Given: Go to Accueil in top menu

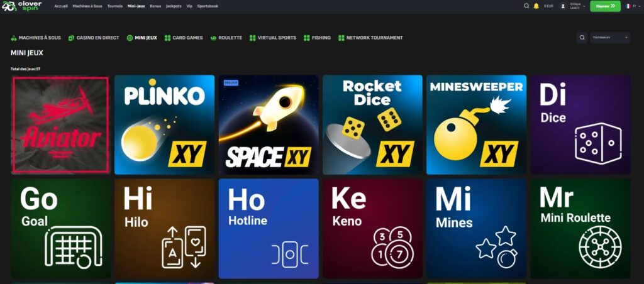Looking at the screenshot, I should 61,6.
